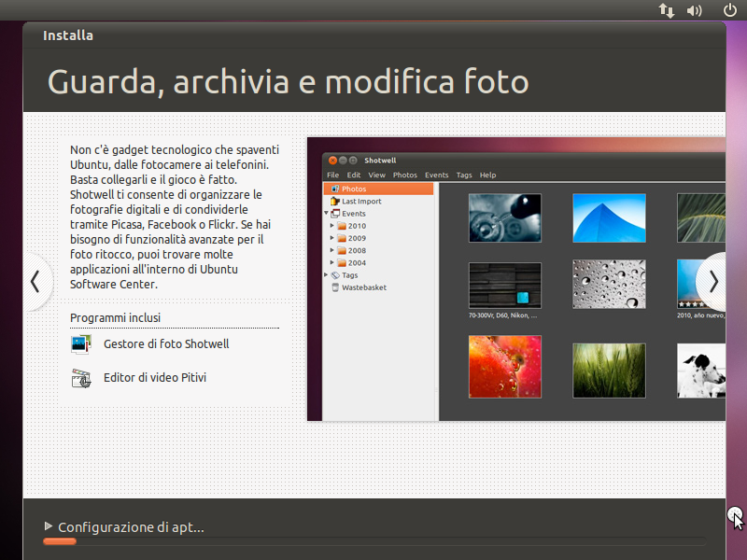Image resolution: width=747 pixels, height=560 pixels.
Task: Minimize the Shotwell window
Action: [343, 161]
